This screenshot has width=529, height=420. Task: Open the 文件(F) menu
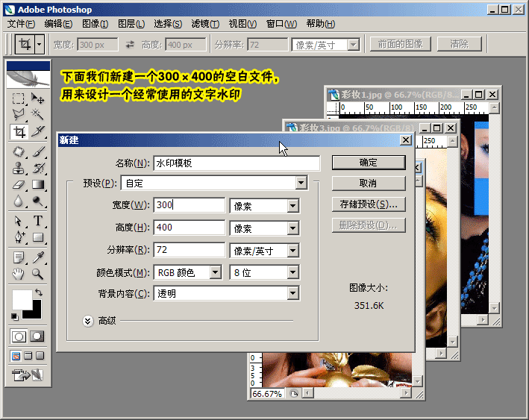[x=21, y=24]
